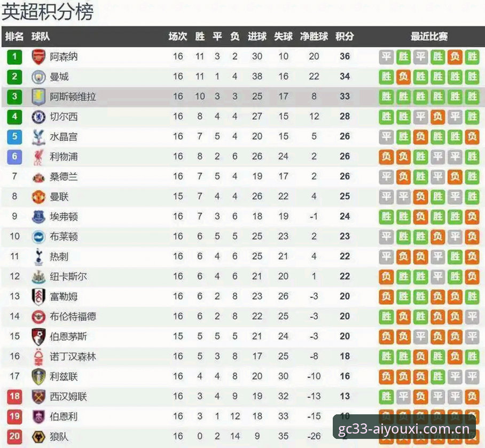Click red rank 18 badge
This screenshot has width=485, height=448.
[x=14, y=397]
